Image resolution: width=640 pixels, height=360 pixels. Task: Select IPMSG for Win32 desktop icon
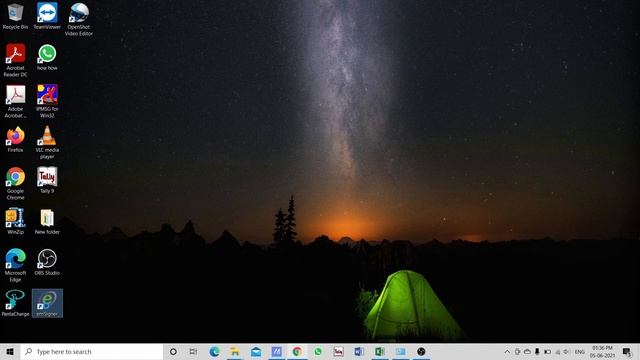point(47,102)
